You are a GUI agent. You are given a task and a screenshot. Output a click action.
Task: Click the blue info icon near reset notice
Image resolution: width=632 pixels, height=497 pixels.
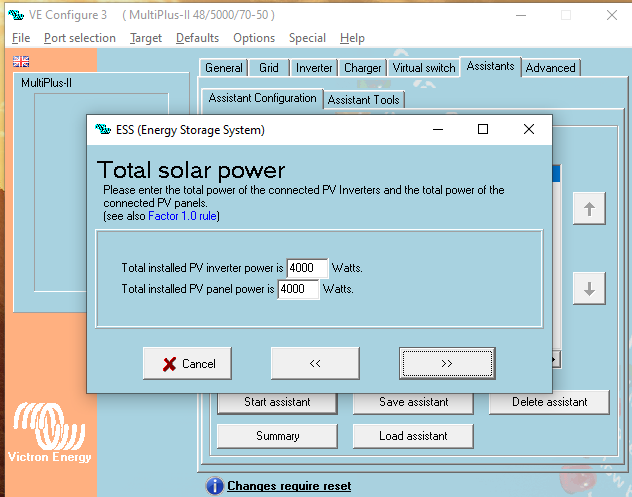(x=214, y=486)
